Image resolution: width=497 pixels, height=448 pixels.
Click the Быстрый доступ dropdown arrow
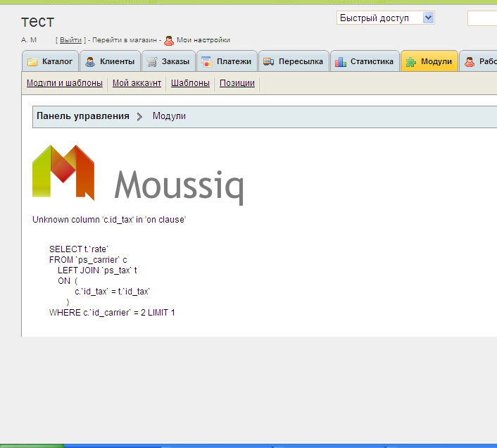click(428, 18)
